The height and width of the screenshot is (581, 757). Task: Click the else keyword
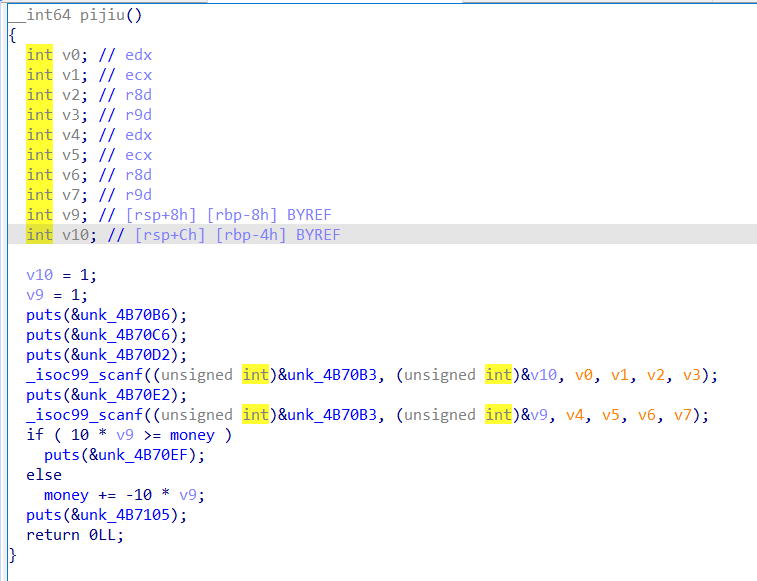tap(44, 475)
